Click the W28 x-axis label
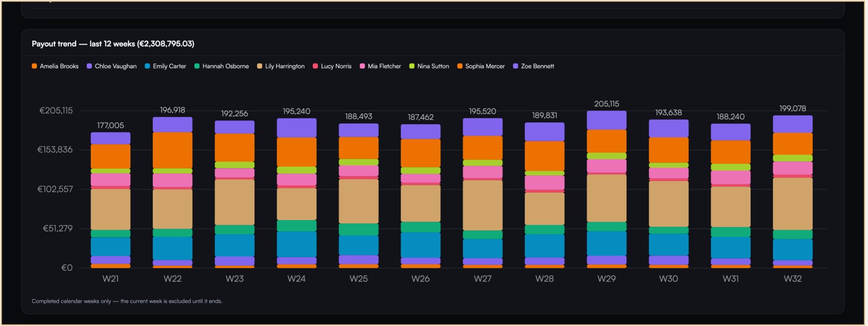Viewport: 868px width, 326px height. point(545,279)
